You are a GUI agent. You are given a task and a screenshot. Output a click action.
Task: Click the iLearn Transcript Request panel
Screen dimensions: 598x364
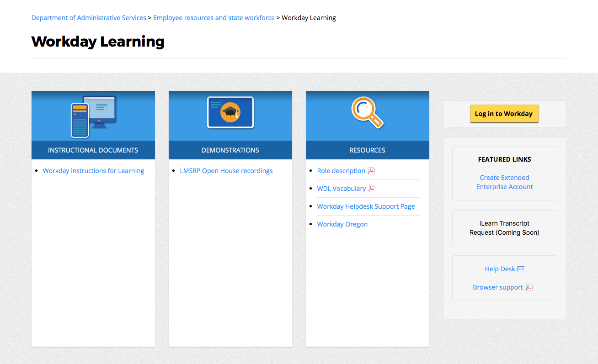[x=504, y=227]
